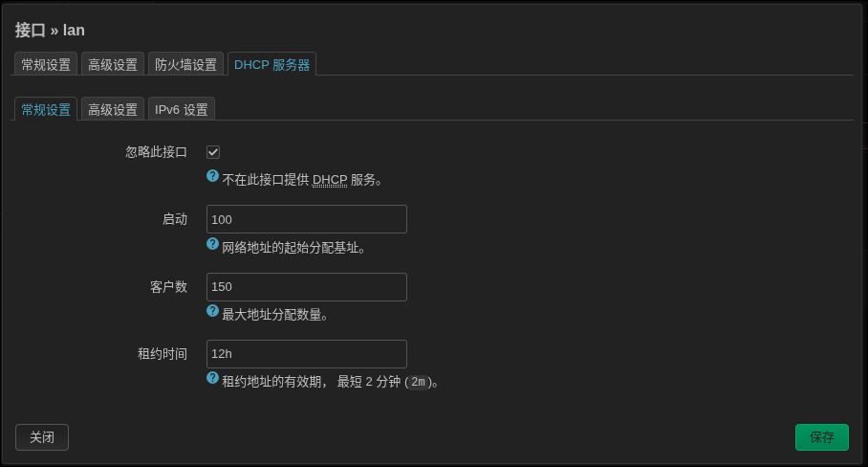Open the top-row 常规设置 tab
The height and width of the screenshot is (467, 868).
point(46,64)
